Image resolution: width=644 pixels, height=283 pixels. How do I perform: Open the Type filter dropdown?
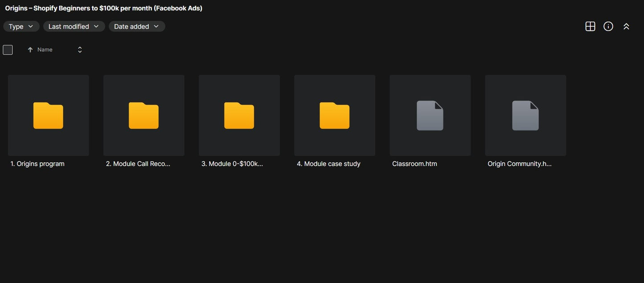[x=21, y=26]
